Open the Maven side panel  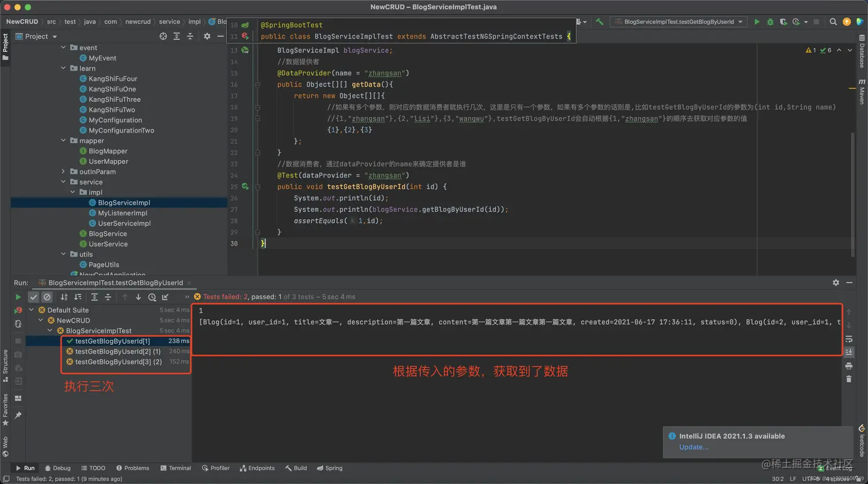(x=862, y=91)
